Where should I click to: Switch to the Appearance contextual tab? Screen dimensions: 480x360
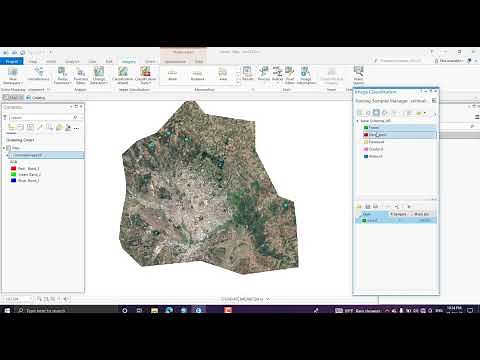click(175, 61)
